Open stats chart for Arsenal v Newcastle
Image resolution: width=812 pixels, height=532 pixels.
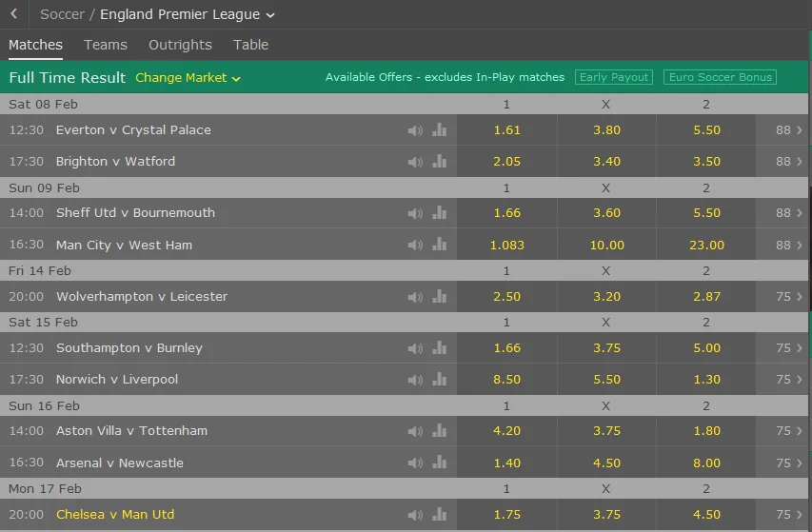(x=439, y=463)
